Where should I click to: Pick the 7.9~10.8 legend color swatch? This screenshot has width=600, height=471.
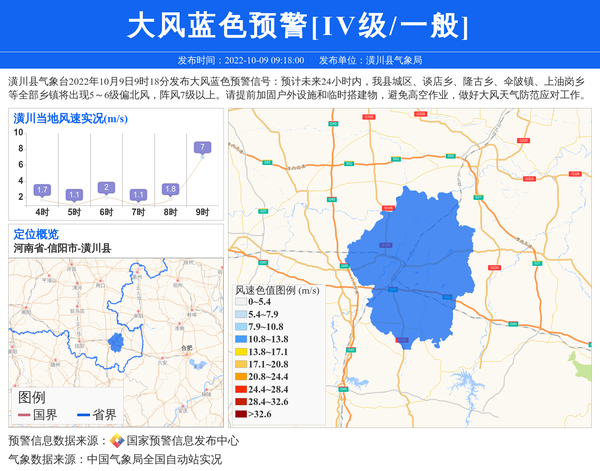(241, 327)
